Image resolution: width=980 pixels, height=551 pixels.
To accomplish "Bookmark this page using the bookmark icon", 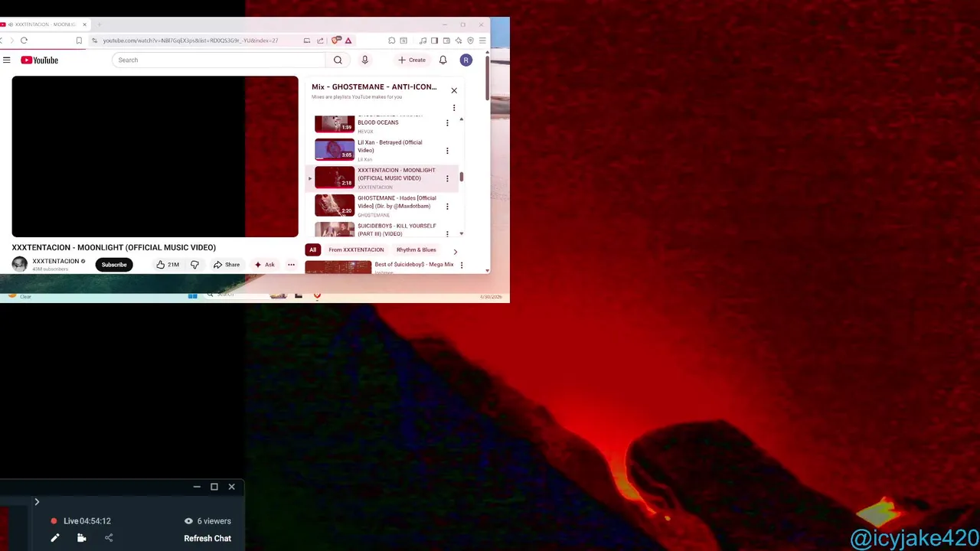I will tap(79, 41).
